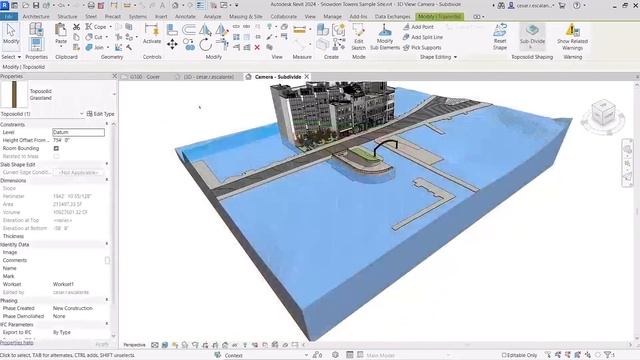Image resolution: width=640 pixels, height=360 pixels.
Task: Click the Cut to clipboard scissors icon
Action: tap(76, 27)
